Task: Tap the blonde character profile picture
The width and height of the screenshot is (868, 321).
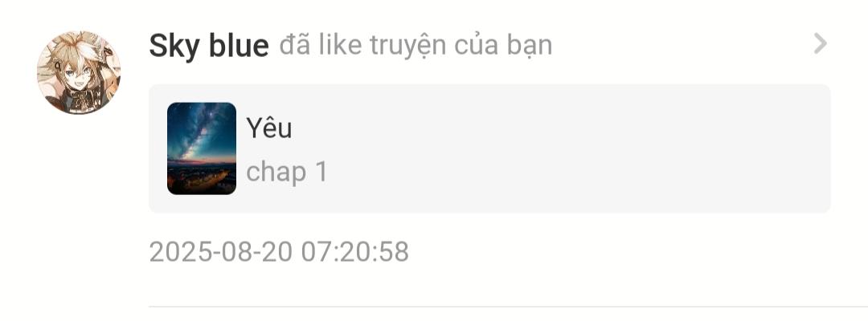Action: pos(79,72)
